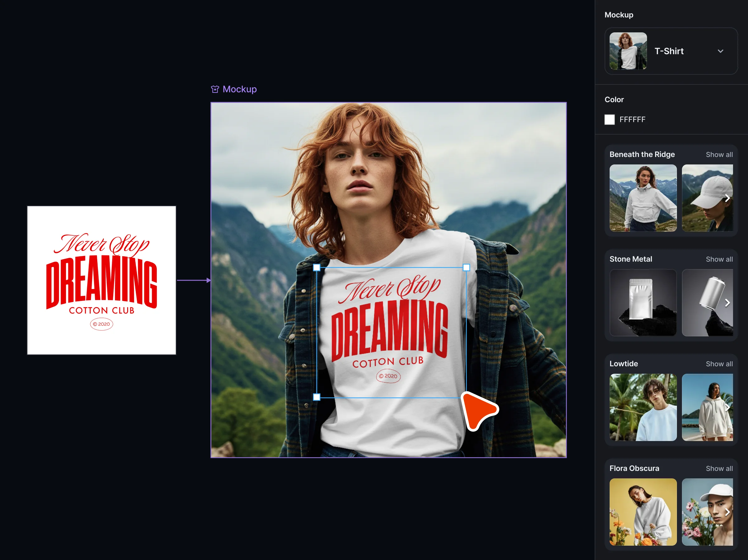Select the silver pouch bag mockup thumbnail
The image size is (748, 560).
[x=643, y=303]
